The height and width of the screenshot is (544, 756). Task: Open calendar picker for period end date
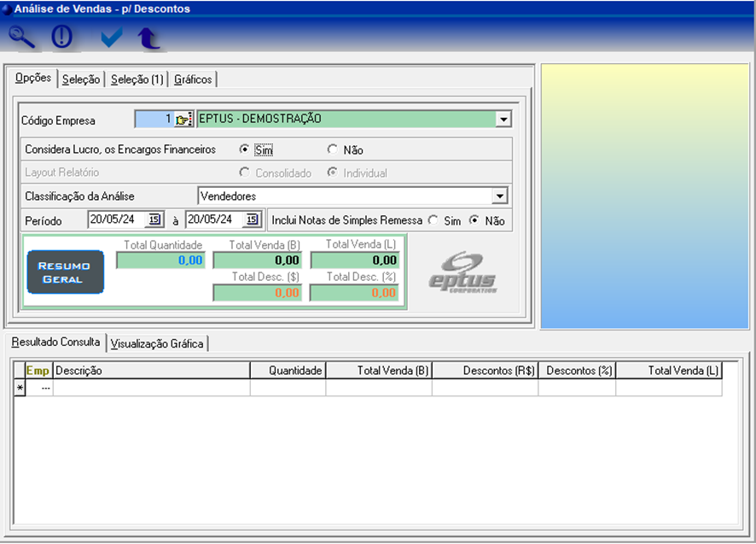(x=252, y=219)
